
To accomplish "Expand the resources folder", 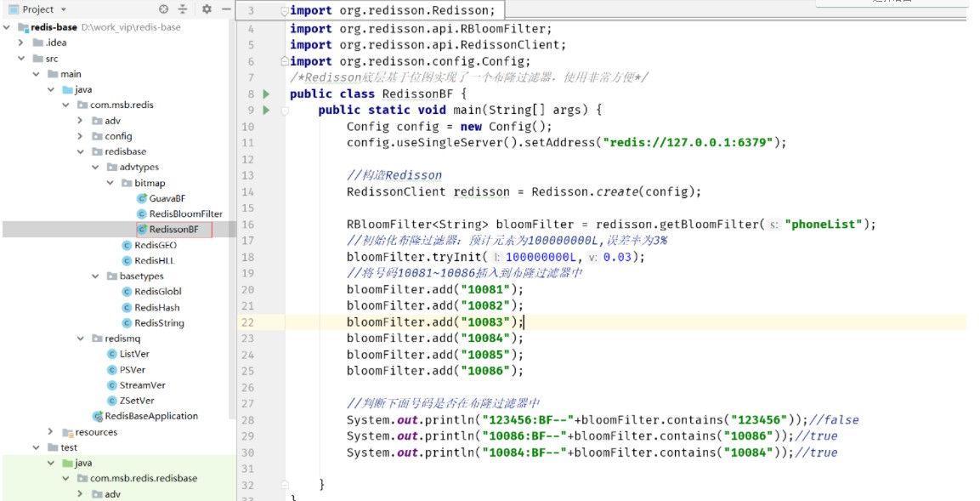I will tap(51, 431).
